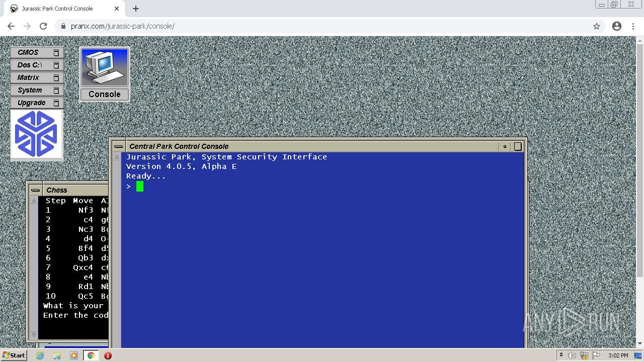Select chess move 'Qb3' in step 6
Screen dimensions: 644x362
click(x=86, y=258)
